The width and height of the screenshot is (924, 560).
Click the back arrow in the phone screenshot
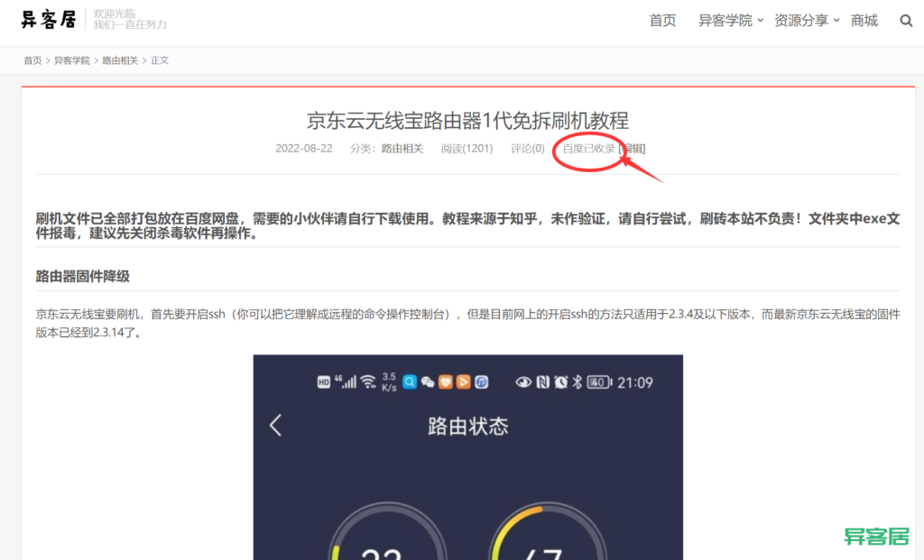point(275,425)
